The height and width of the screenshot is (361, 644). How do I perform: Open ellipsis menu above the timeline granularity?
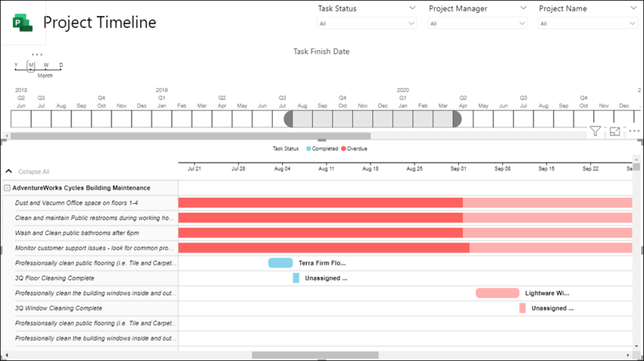tap(37, 55)
